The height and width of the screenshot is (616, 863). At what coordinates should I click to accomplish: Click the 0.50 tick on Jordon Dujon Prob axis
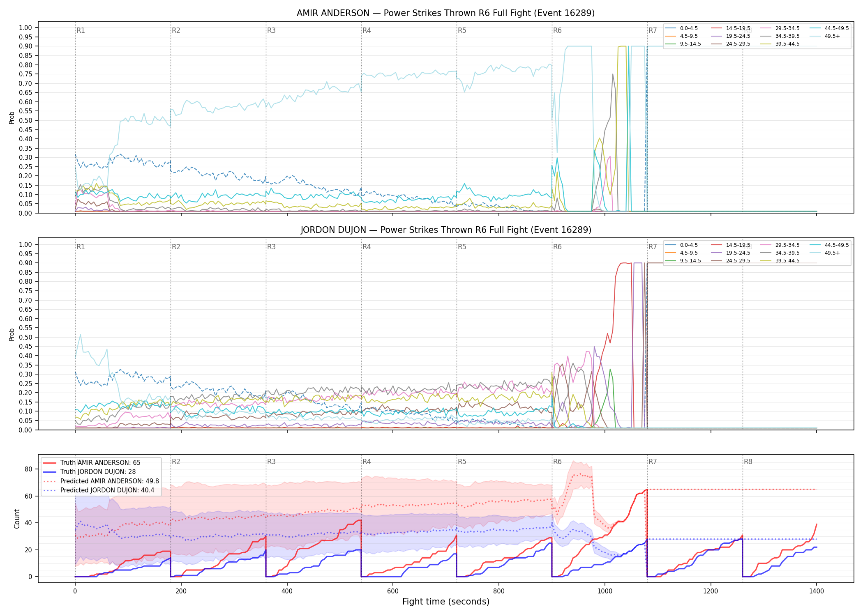point(25,337)
